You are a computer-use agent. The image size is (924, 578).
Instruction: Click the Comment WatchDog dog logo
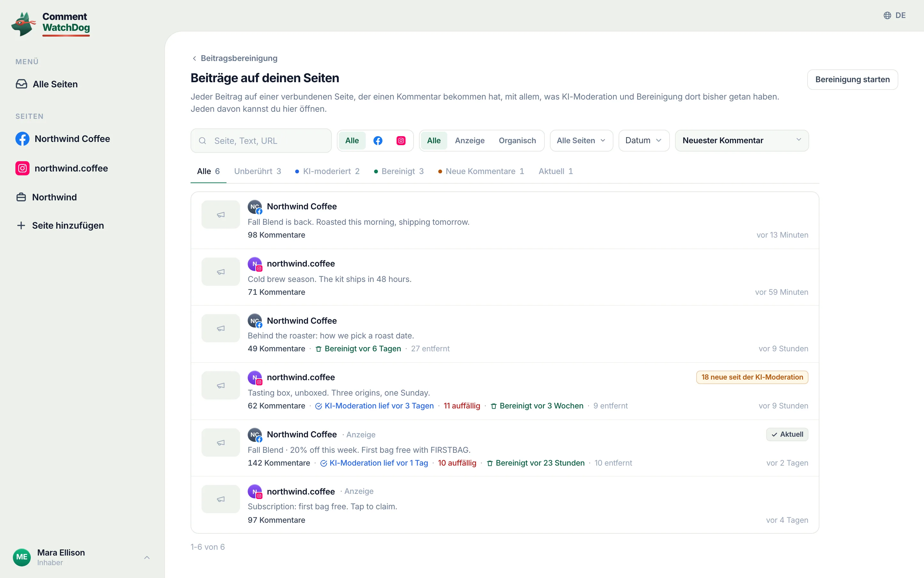[24, 24]
